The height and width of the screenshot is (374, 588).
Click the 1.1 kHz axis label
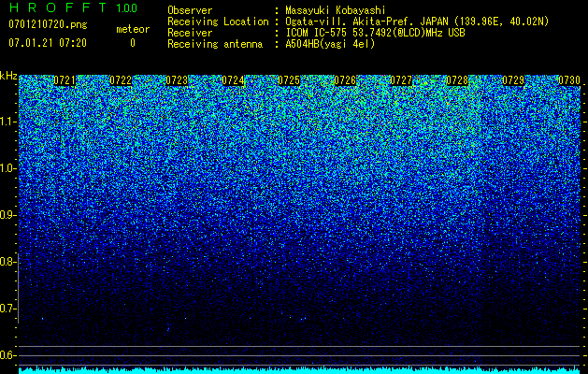[x=8, y=122]
